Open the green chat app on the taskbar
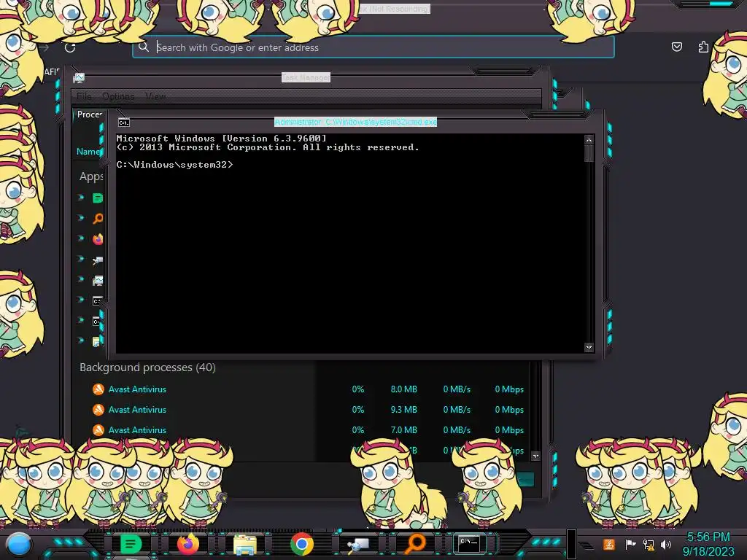 (x=131, y=544)
